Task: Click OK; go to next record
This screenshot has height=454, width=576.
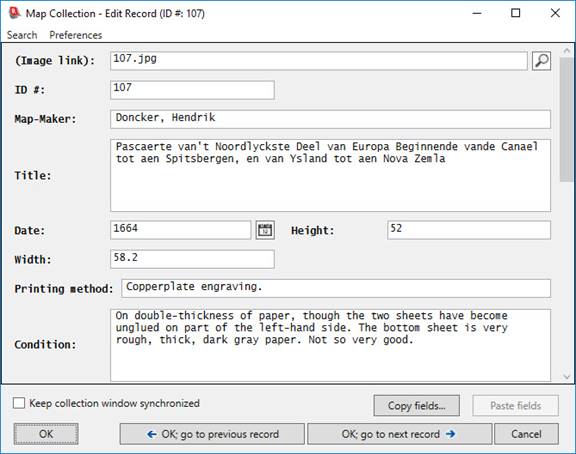Action: [399, 434]
